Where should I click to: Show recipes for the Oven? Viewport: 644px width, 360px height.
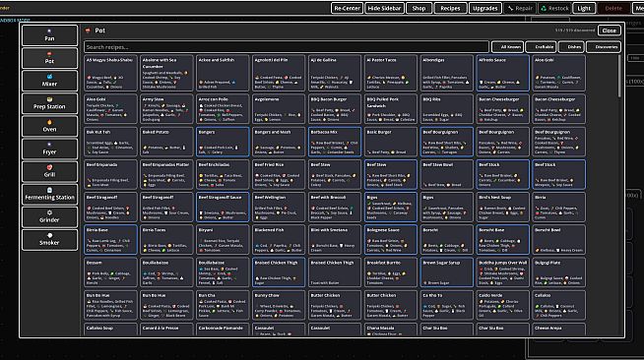tap(49, 126)
